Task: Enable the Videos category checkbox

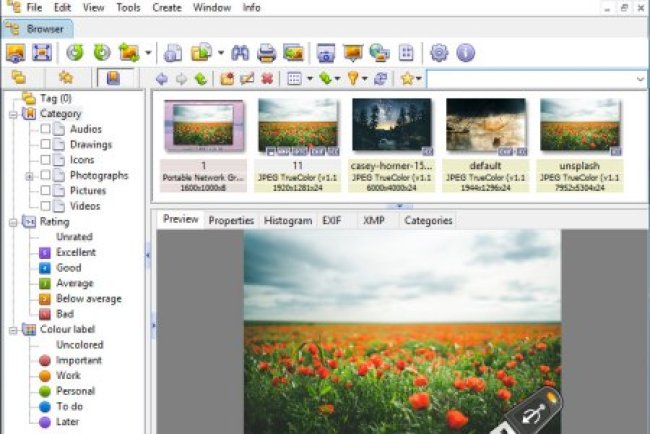Action: [45, 206]
